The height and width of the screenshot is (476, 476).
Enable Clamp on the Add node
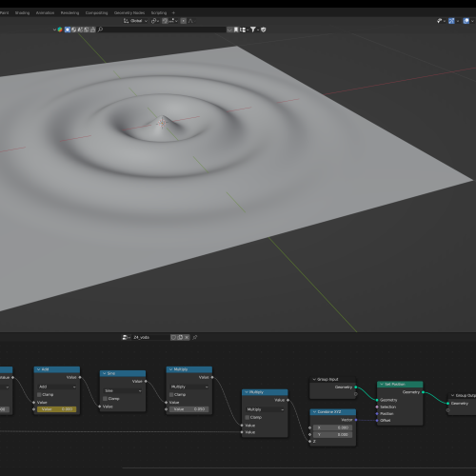pyautogui.click(x=39, y=394)
